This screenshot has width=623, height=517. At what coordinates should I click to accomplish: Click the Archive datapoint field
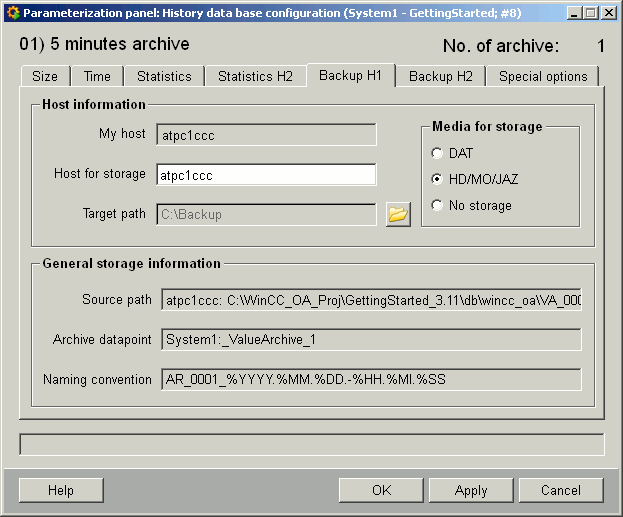pos(371,339)
